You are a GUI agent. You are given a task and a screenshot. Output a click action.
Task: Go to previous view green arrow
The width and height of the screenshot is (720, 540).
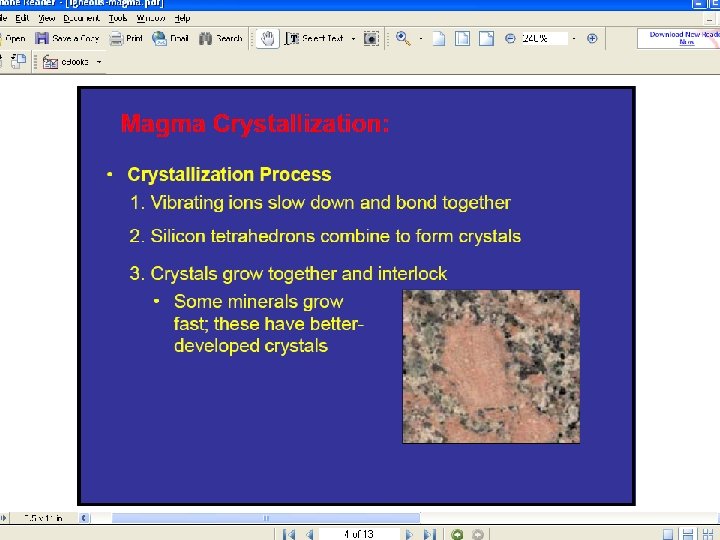coord(456,534)
